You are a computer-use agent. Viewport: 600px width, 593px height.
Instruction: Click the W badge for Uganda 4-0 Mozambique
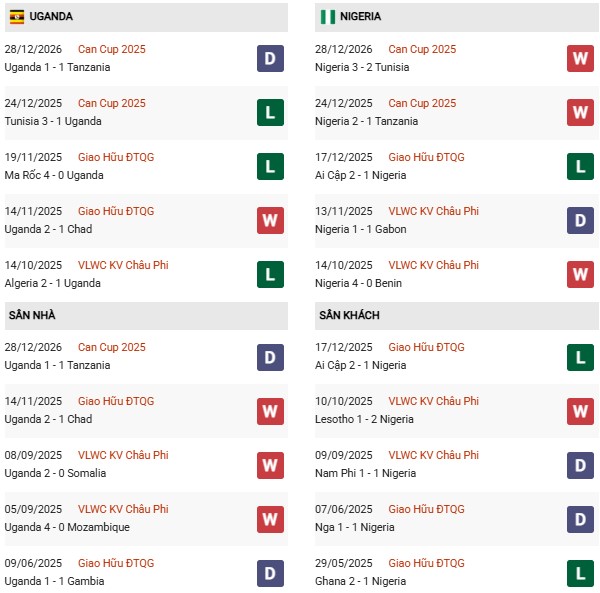[x=270, y=518]
